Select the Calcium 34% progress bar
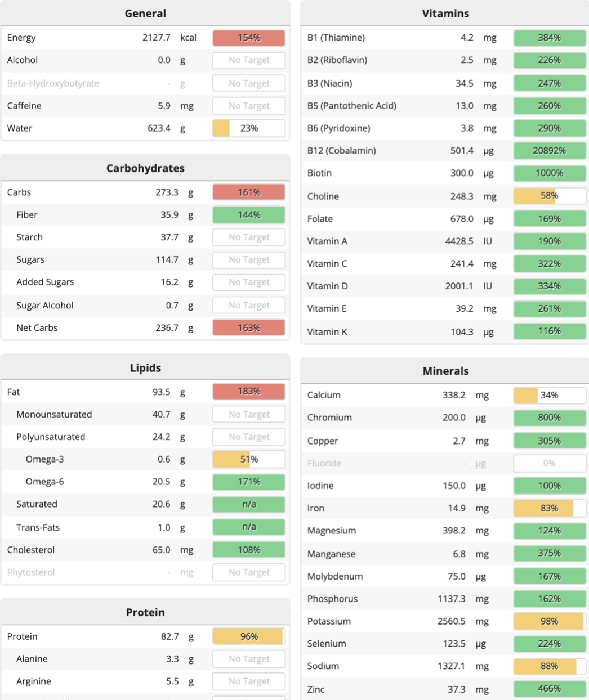Screen dimensions: 589x700 [x=549, y=395]
